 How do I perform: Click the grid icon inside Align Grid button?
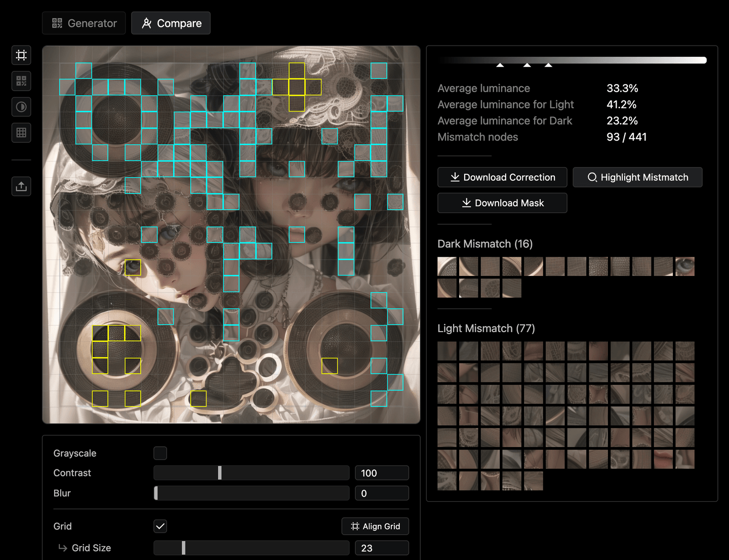click(x=354, y=526)
